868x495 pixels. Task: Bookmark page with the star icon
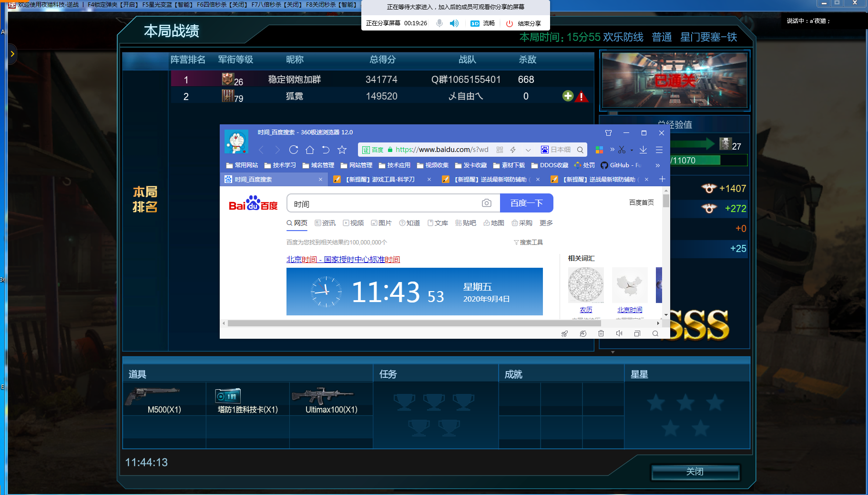(x=342, y=150)
